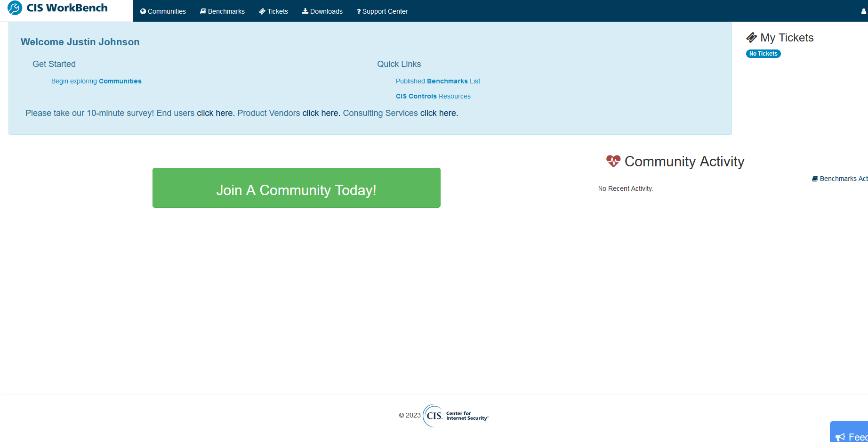Image resolution: width=868 pixels, height=442 pixels.
Task: Click Consulting Services survey 'click here'
Action: coord(438,113)
